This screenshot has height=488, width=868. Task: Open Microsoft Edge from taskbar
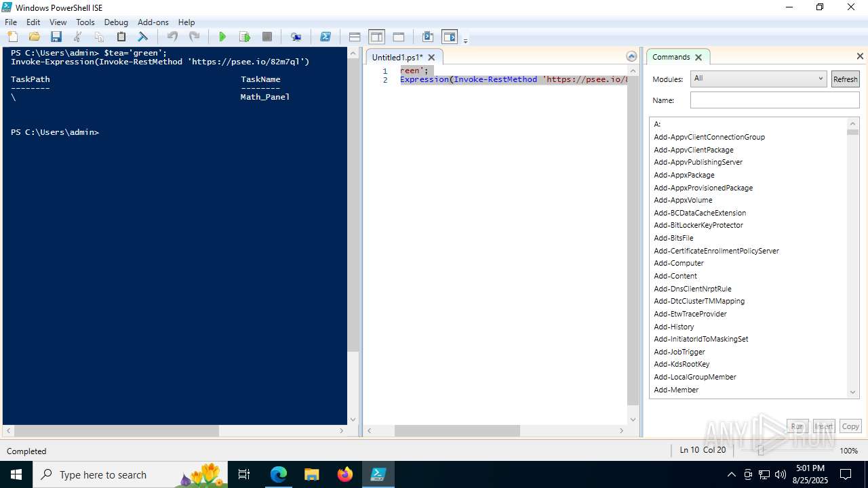(x=279, y=474)
